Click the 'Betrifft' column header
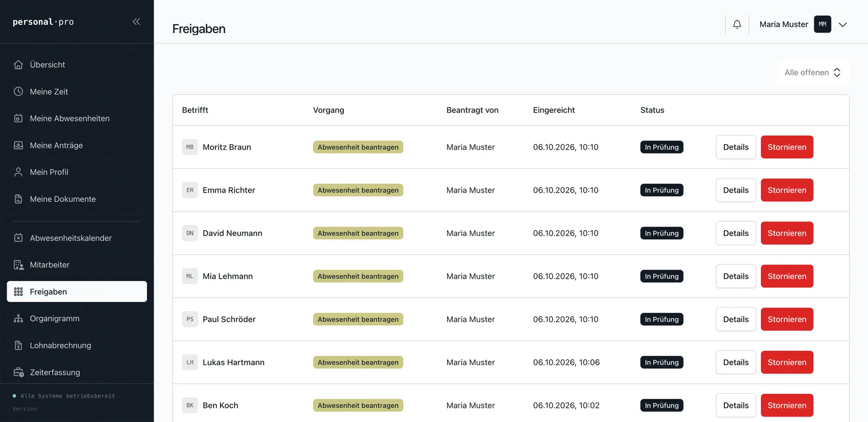 [195, 110]
